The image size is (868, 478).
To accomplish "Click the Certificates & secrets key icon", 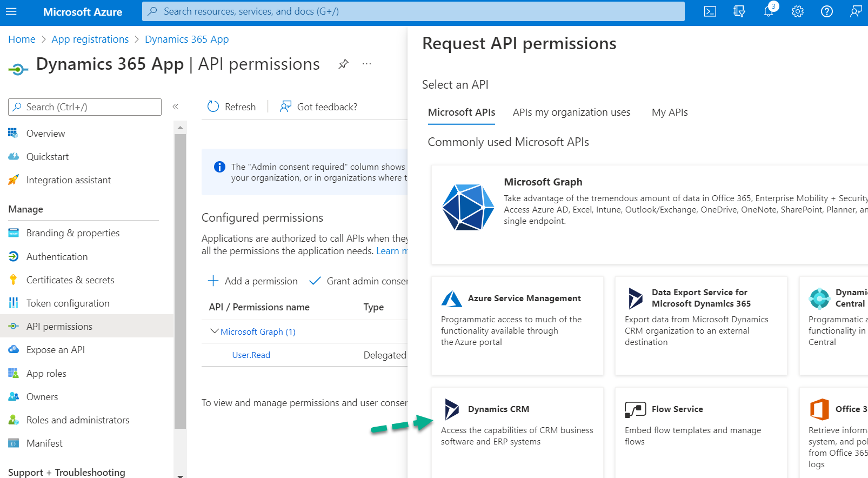I will tap(14, 280).
